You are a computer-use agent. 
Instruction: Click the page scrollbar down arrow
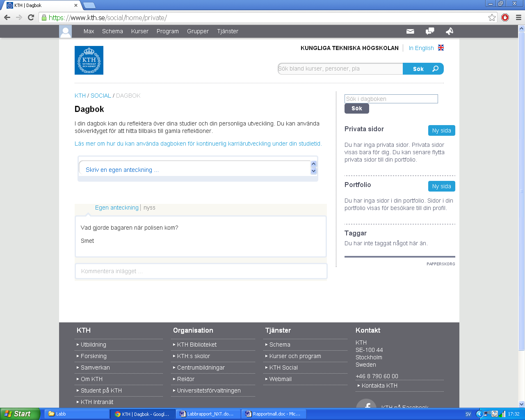[522, 404]
